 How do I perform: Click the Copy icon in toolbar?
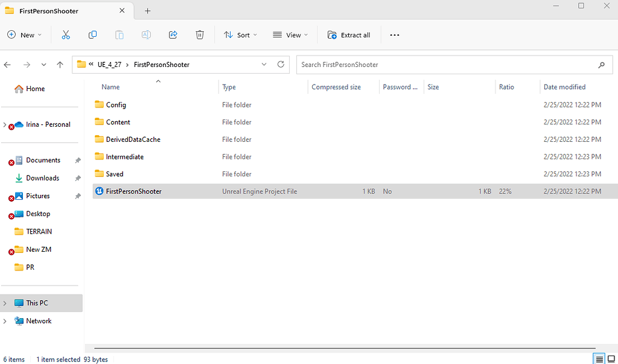pyautogui.click(x=92, y=35)
